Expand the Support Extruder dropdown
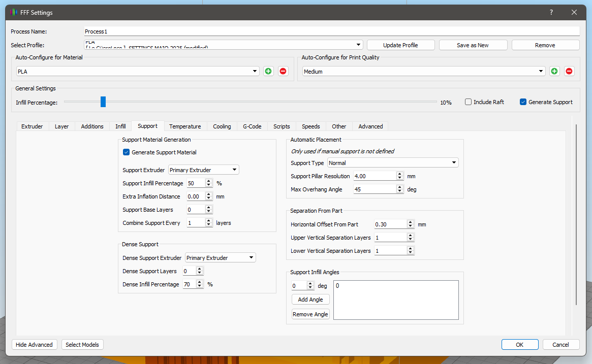Image resolution: width=592 pixels, height=364 pixels. click(203, 170)
